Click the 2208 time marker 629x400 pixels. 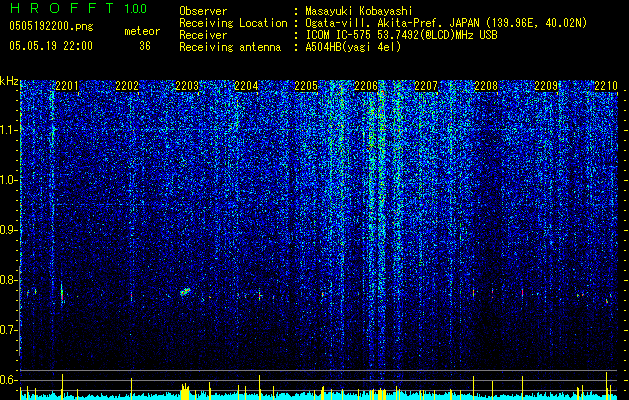(486, 86)
